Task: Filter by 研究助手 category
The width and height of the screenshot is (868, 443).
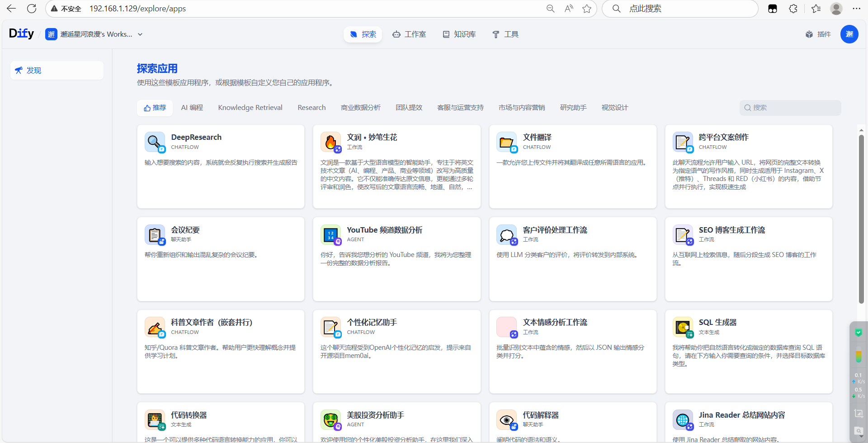Action: pyautogui.click(x=573, y=108)
